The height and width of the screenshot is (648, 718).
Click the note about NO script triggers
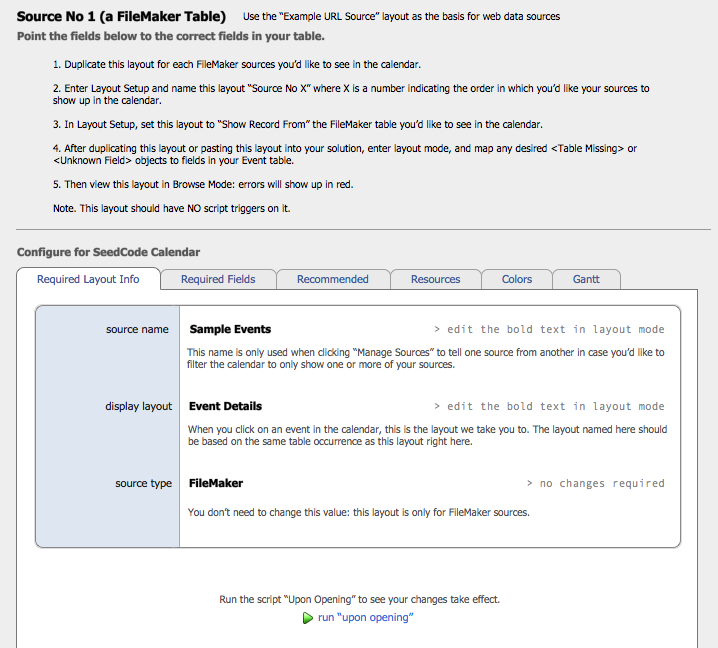[x=172, y=208]
